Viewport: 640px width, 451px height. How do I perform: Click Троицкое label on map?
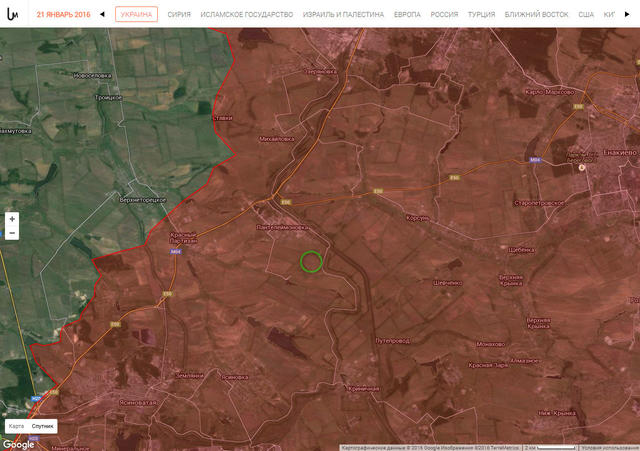click(x=108, y=98)
